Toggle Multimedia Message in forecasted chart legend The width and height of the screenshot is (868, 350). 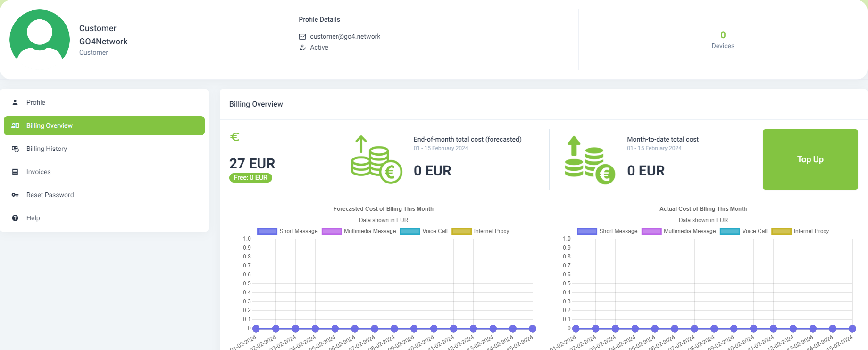coord(359,231)
